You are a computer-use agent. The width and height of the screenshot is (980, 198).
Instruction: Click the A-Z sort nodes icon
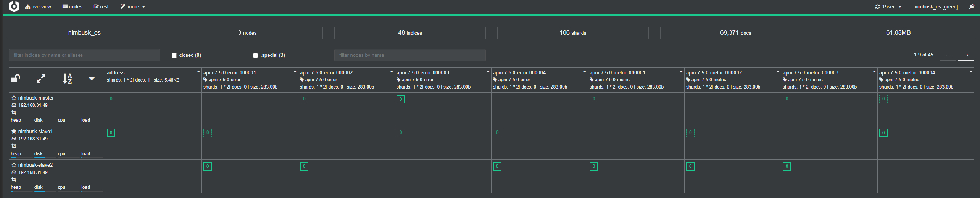(x=67, y=79)
